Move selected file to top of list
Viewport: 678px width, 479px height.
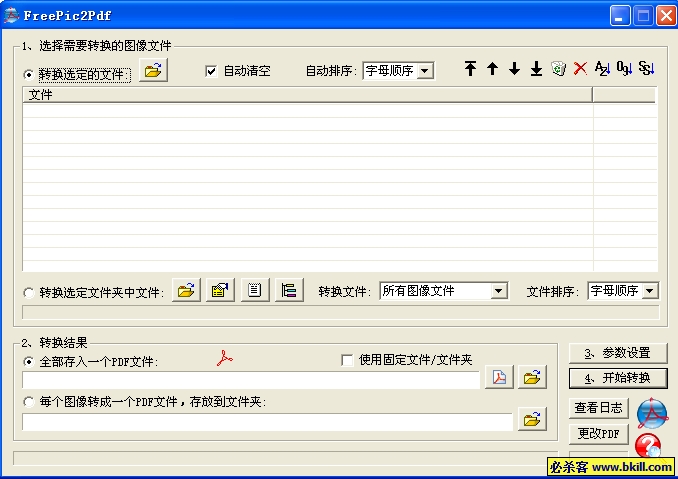point(470,68)
